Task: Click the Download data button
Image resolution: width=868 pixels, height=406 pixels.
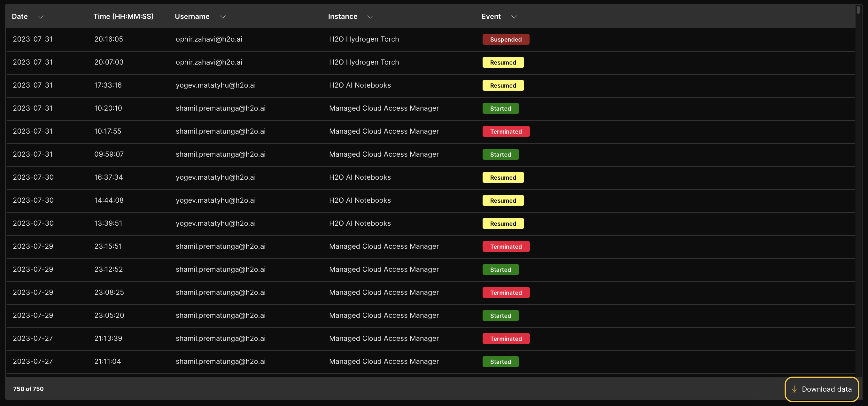Action: [821, 389]
